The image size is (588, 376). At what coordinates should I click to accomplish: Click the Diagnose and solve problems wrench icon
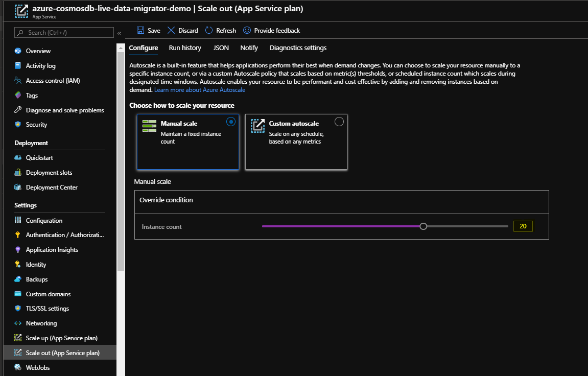[x=18, y=110]
